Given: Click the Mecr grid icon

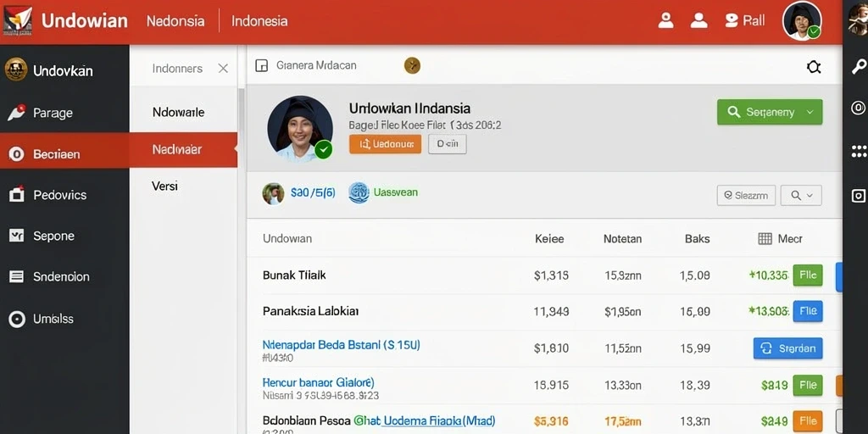Looking at the screenshot, I should (x=765, y=239).
